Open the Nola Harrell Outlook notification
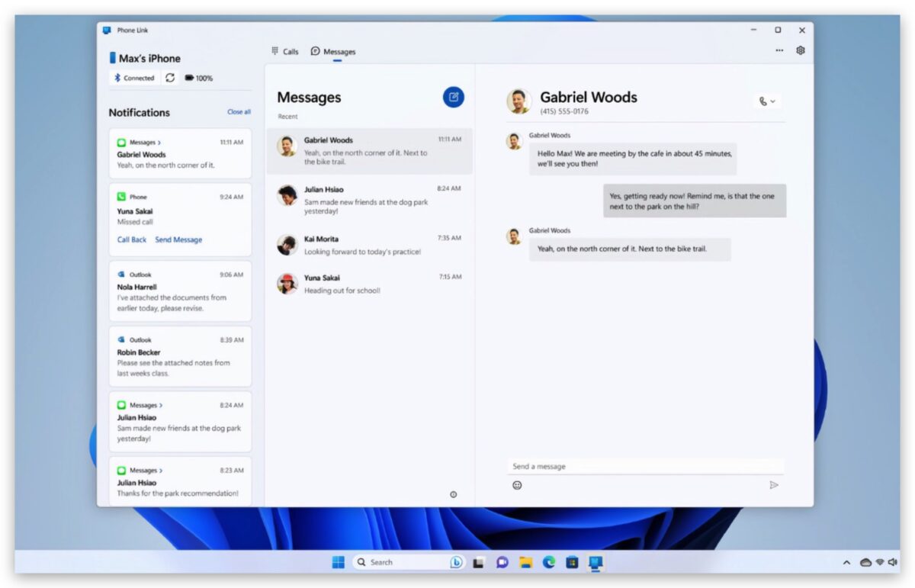The height and width of the screenshot is (588, 915). click(x=180, y=291)
